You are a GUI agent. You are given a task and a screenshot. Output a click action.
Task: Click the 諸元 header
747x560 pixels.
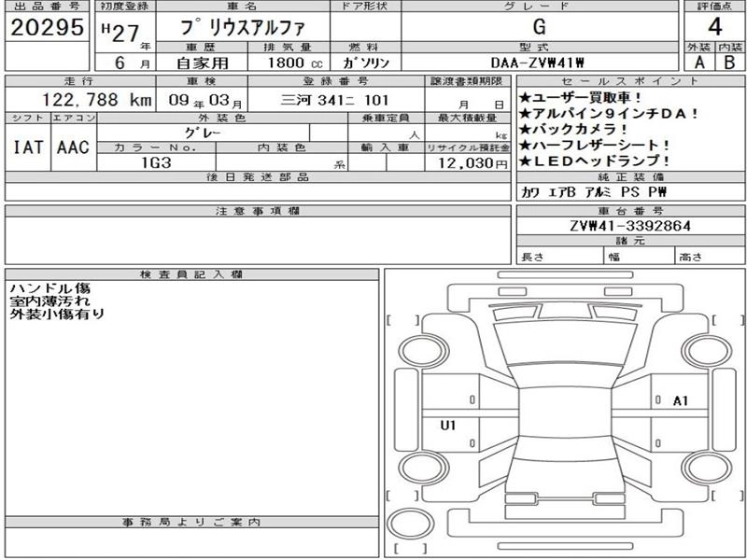point(631,241)
